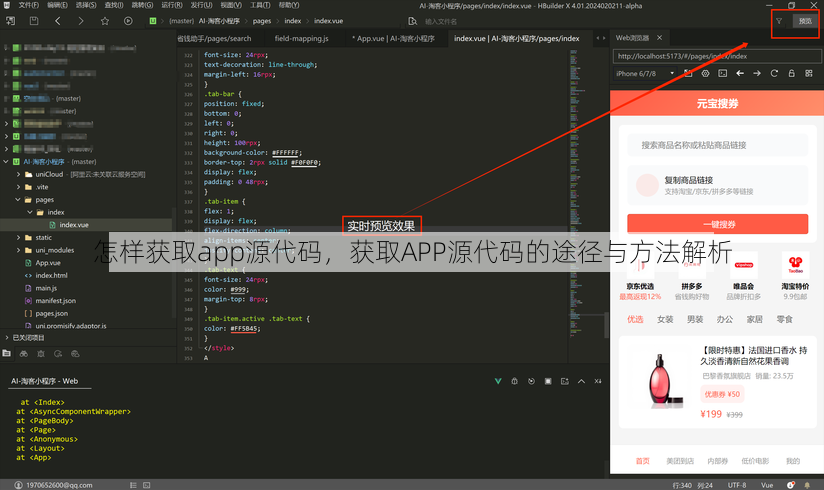
Task: Collapse console with the up chevron
Action: click(x=581, y=381)
